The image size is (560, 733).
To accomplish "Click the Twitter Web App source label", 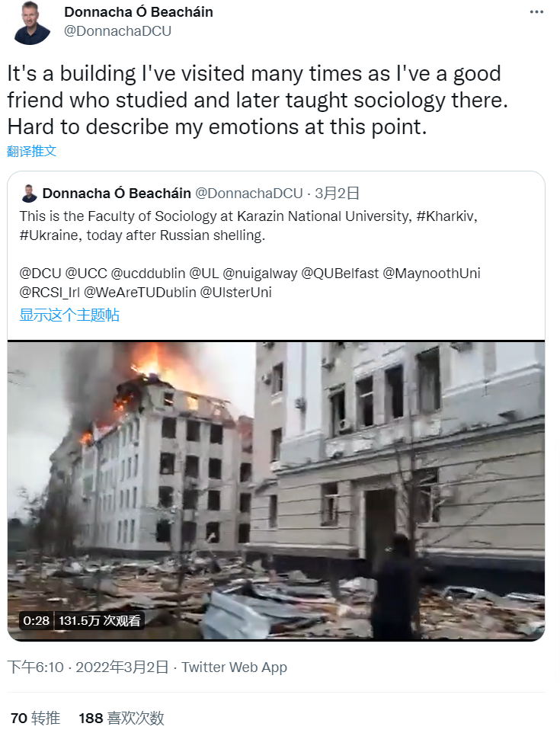I will click(x=234, y=667).
